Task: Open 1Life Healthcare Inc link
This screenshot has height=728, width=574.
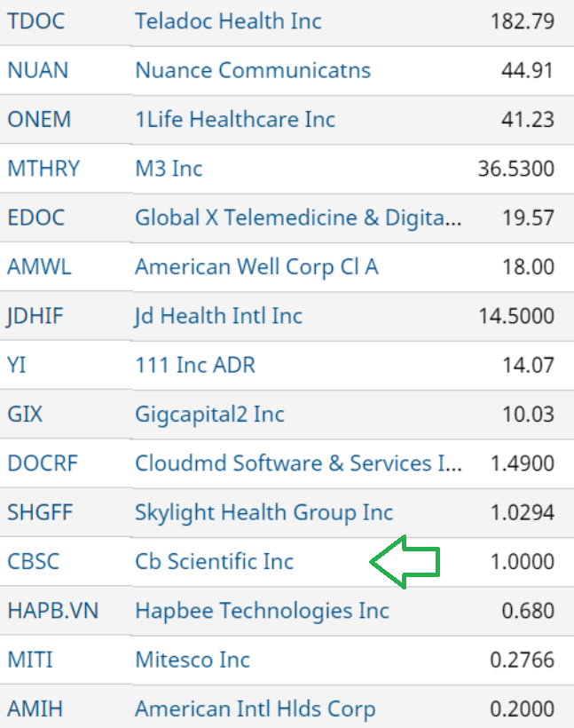Action: [235, 120]
